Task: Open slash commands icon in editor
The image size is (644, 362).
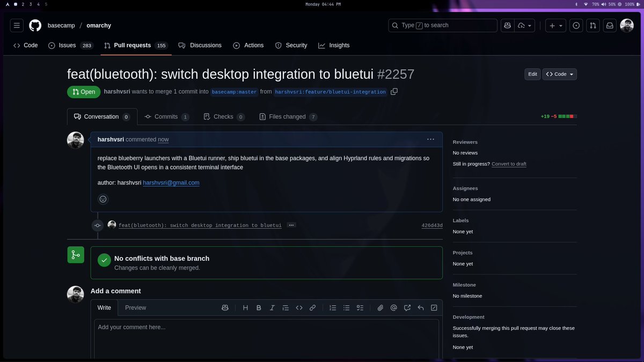Action: point(434,308)
